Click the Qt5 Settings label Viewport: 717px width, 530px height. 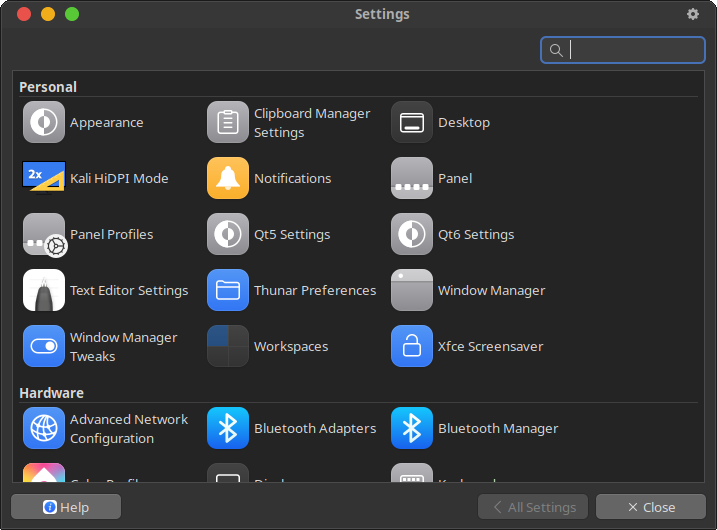(292, 235)
